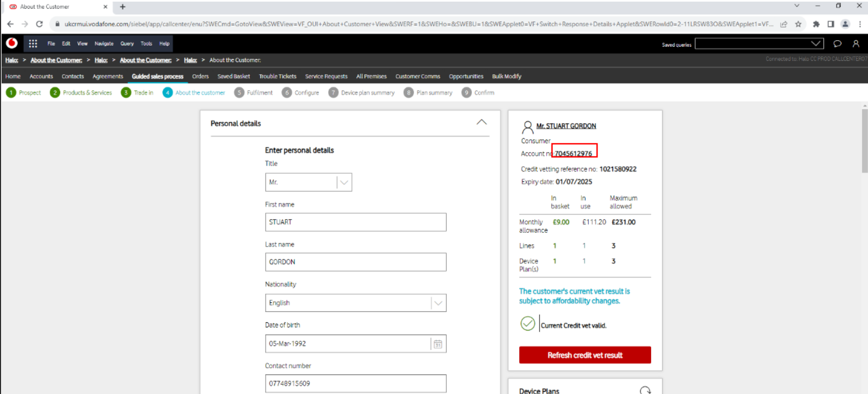Click the Vodafone logo icon
Screen dimensions: 868x394
[12, 43]
